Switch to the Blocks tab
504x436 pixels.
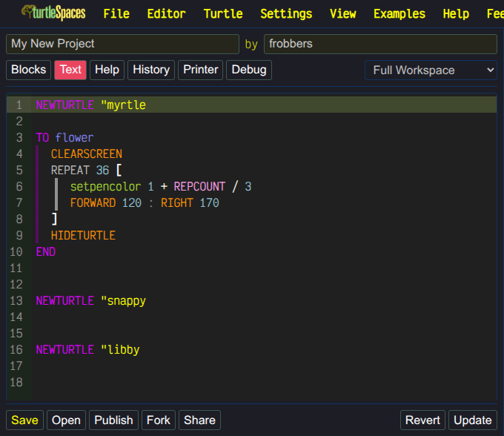[29, 70]
